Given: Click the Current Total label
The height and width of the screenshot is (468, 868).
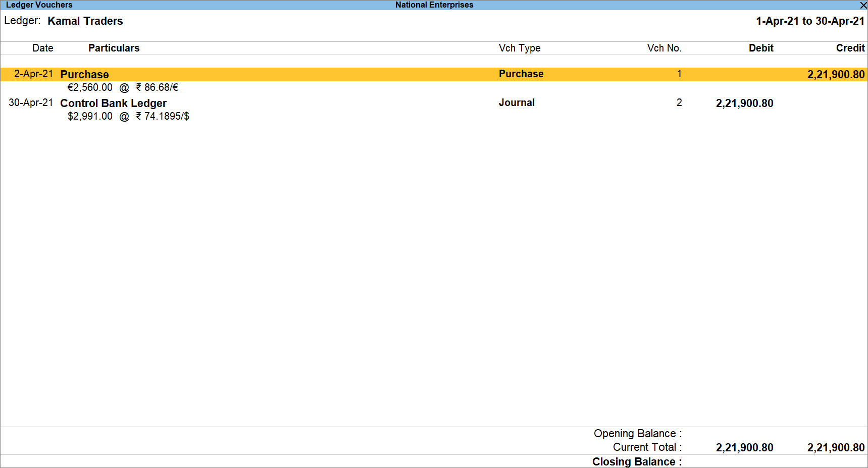Looking at the screenshot, I should click(x=647, y=447).
